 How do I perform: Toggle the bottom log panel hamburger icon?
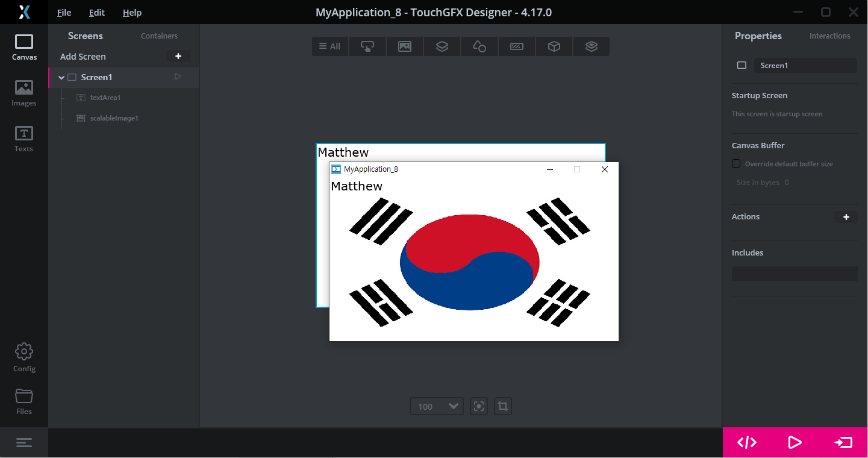tap(24, 443)
